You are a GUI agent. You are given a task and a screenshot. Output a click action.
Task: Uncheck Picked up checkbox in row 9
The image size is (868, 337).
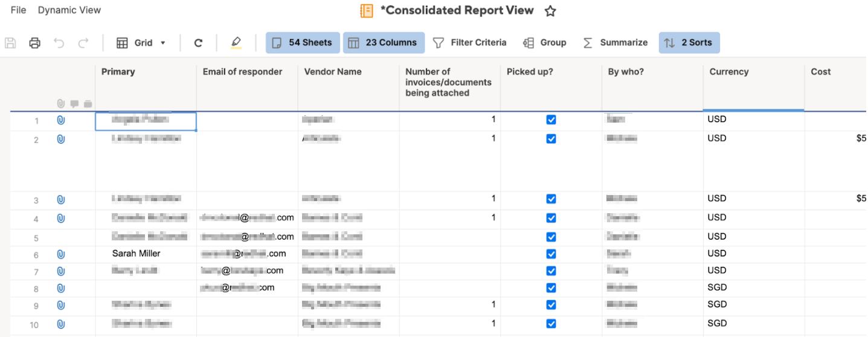(551, 305)
